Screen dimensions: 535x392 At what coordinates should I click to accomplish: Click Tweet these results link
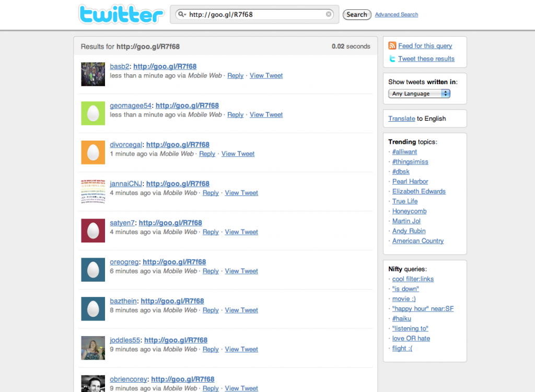(426, 59)
